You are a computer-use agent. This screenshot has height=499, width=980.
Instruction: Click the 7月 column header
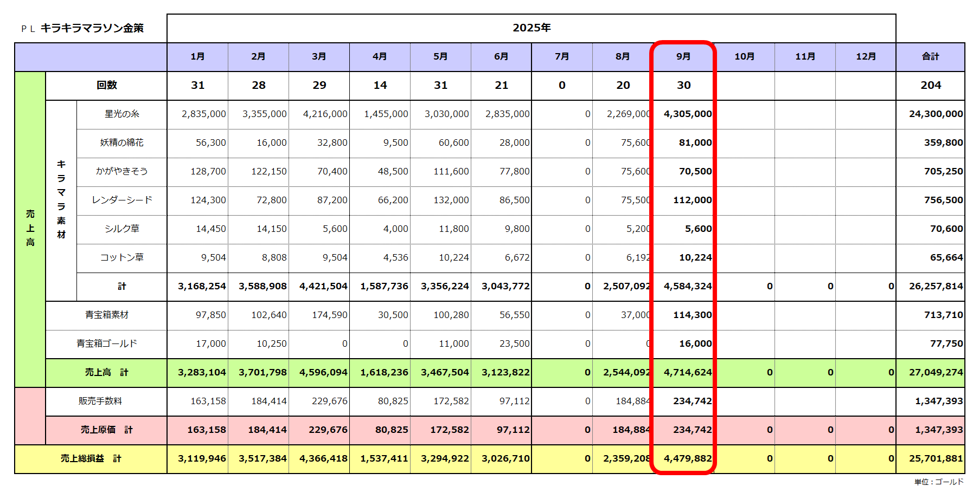[x=562, y=56]
